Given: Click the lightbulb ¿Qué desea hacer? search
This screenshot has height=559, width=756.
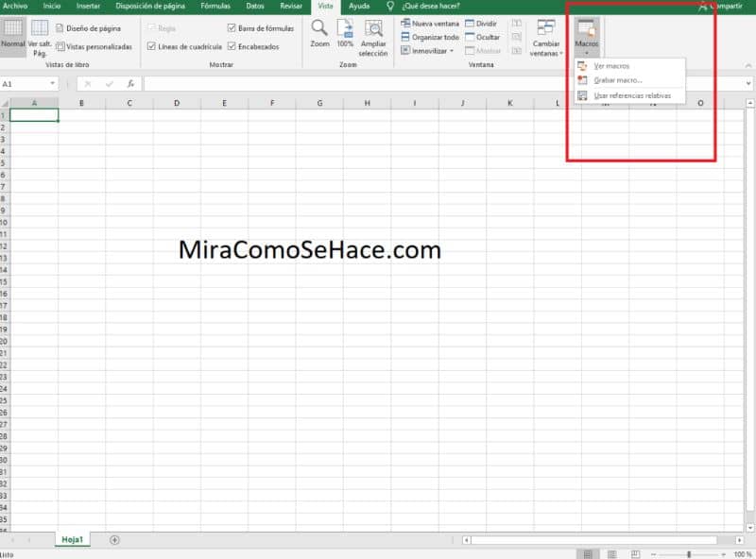Looking at the screenshot, I should [424, 7].
